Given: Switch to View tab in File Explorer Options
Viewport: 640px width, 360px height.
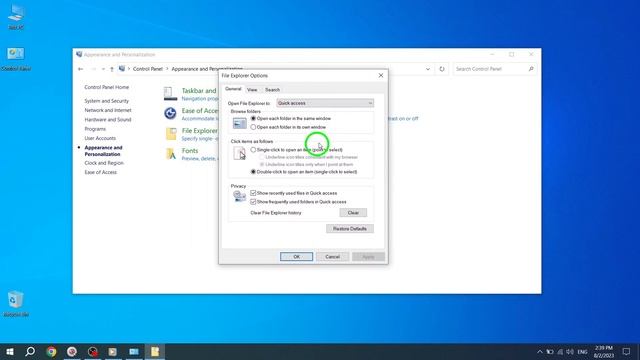Looking at the screenshot, I should [x=252, y=89].
